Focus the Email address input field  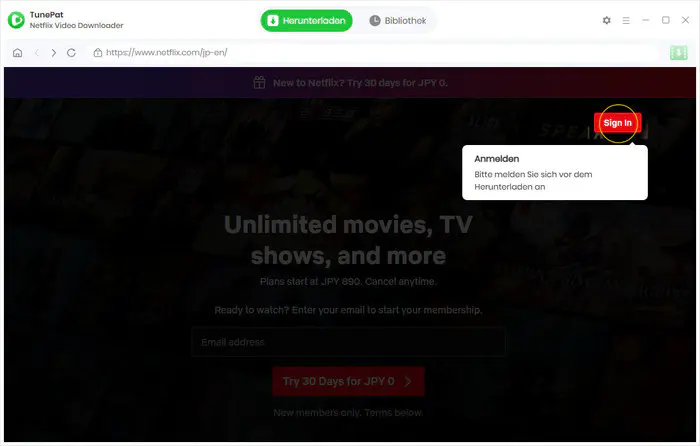point(348,342)
